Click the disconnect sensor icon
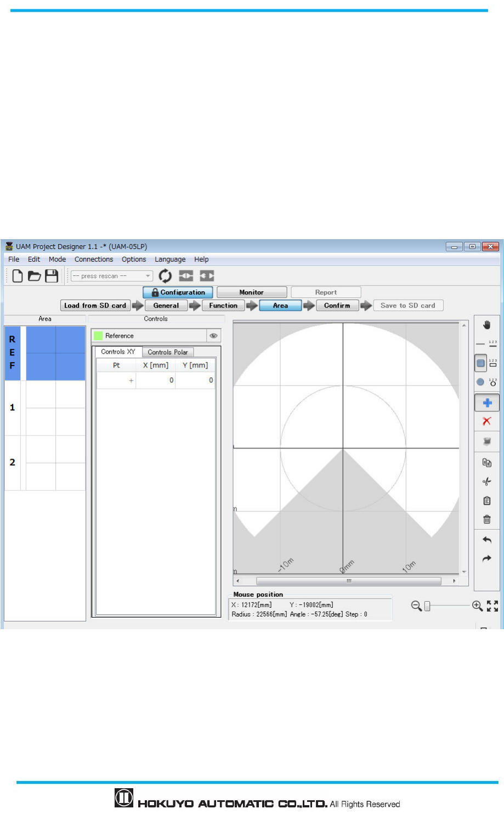The image size is (504, 820). (x=207, y=275)
